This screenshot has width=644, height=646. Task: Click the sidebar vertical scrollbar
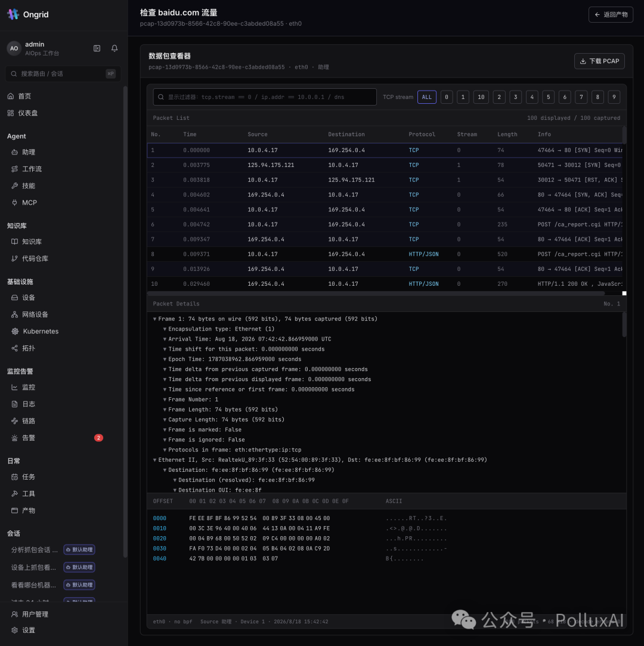tap(125, 322)
